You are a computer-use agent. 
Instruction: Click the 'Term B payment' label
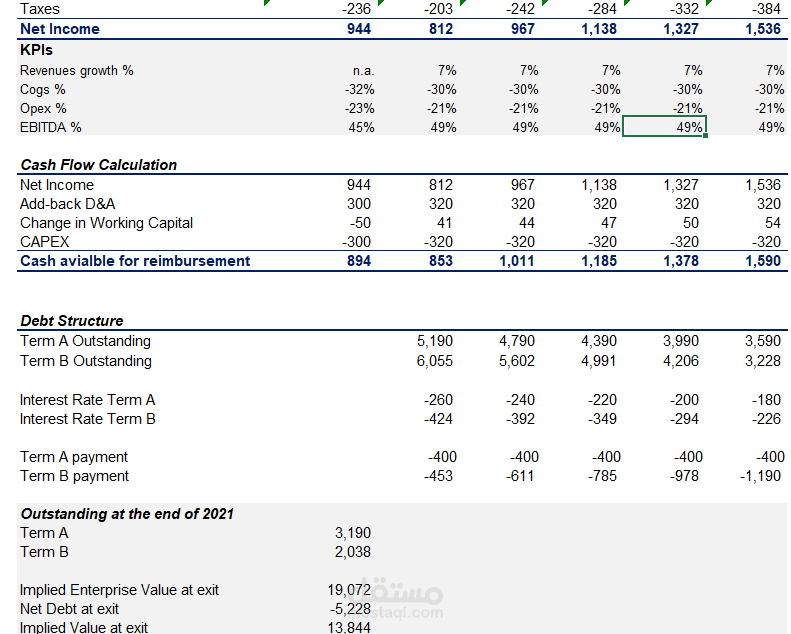(75, 476)
